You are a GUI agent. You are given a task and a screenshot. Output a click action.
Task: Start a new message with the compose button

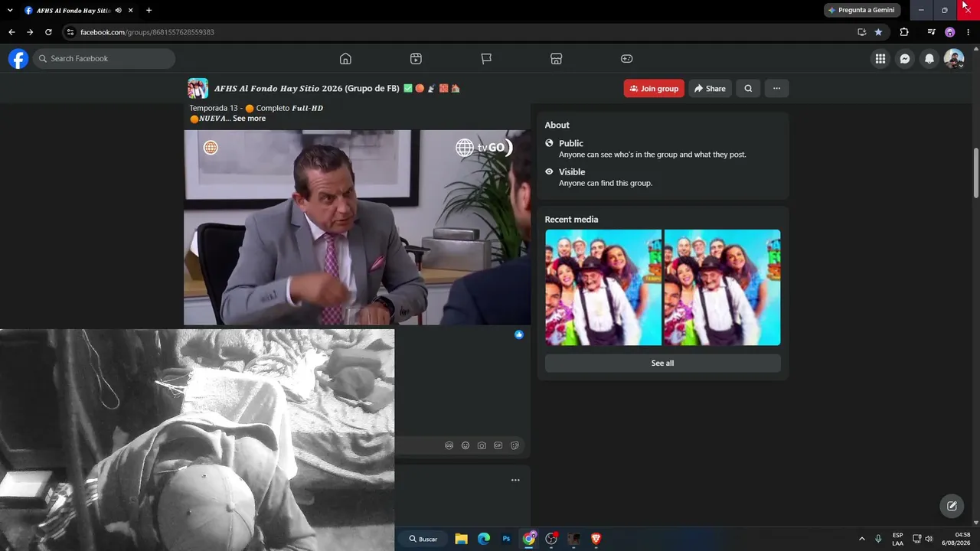tap(952, 506)
